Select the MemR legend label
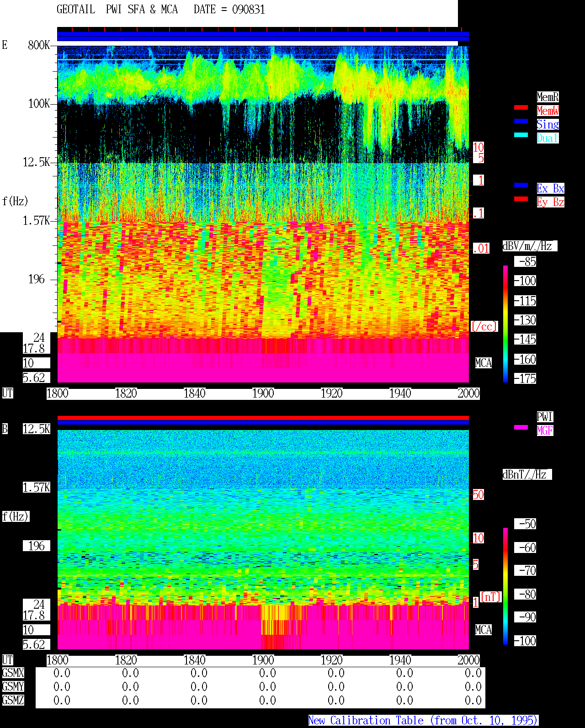The height and width of the screenshot is (728, 585). [x=548, y=97]
